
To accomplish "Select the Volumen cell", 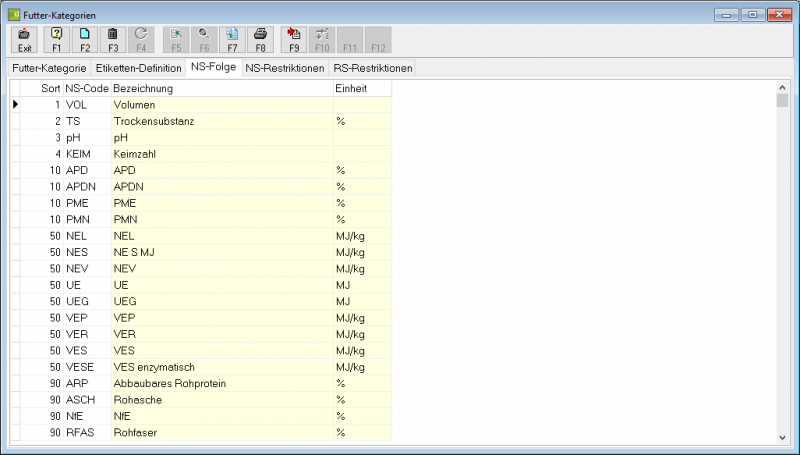I will pyautogui.click(x=222, y=105).
